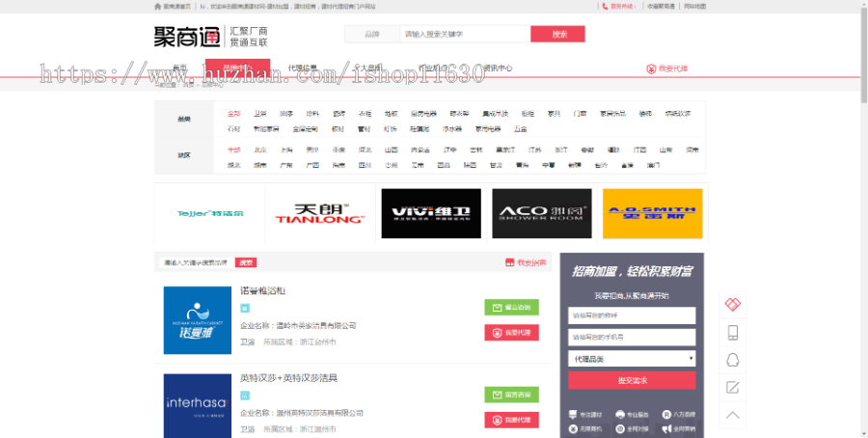Click the small teal badge under 英特汉莎
The height and width of the screenshot is (438, 868).
click(245, 396)
